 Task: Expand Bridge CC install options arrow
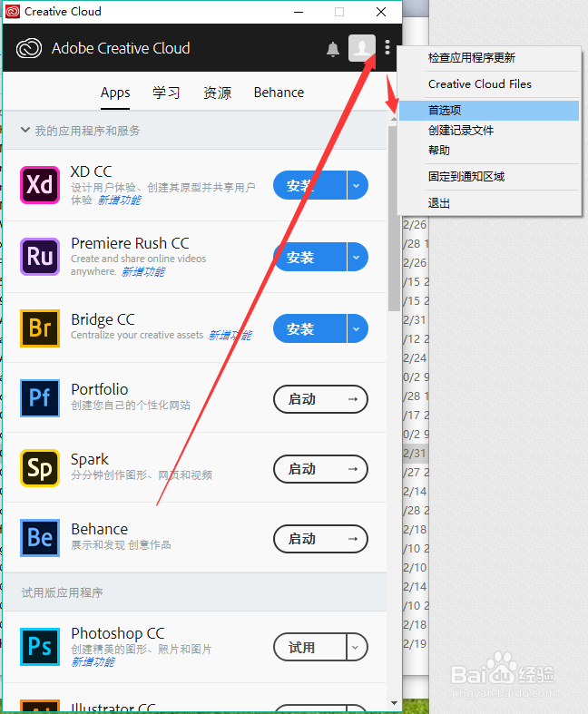(x=358, y=328)
